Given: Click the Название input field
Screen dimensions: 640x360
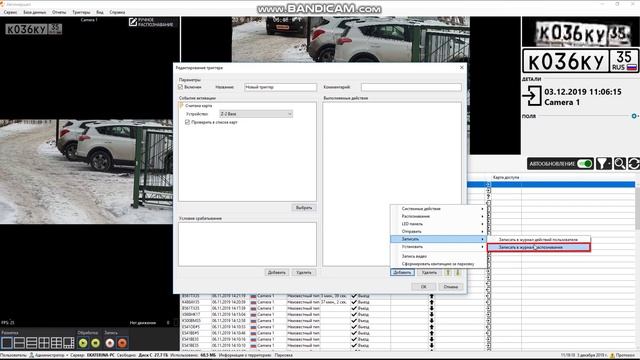Looking at the screenshot, I should (280, 87).
